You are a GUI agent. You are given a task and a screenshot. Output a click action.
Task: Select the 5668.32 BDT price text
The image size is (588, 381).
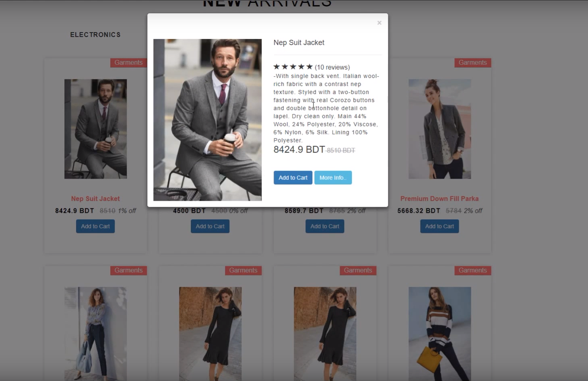[x=419, y=211]
